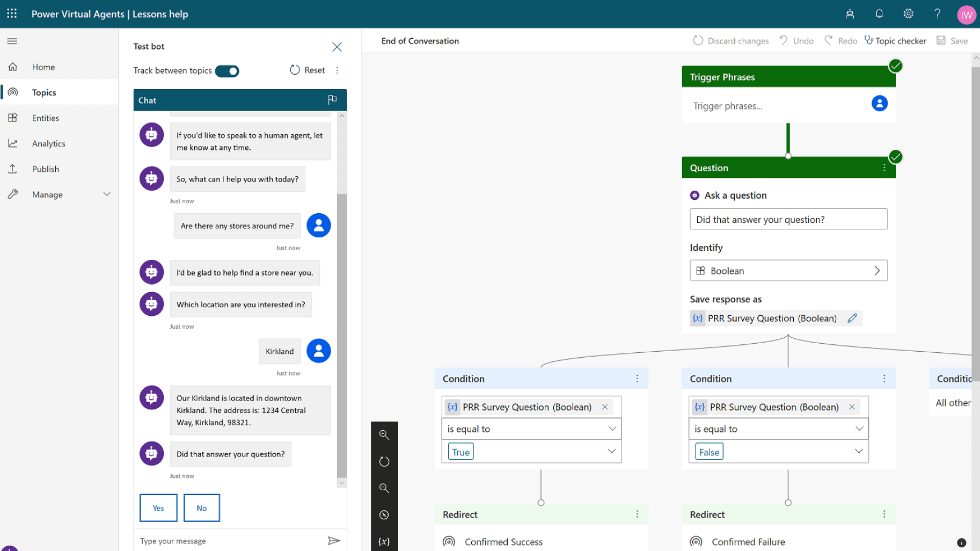This screenshot has height=551, width=980.
Task: Open the settings gear menu
Action: pos(908,14)
